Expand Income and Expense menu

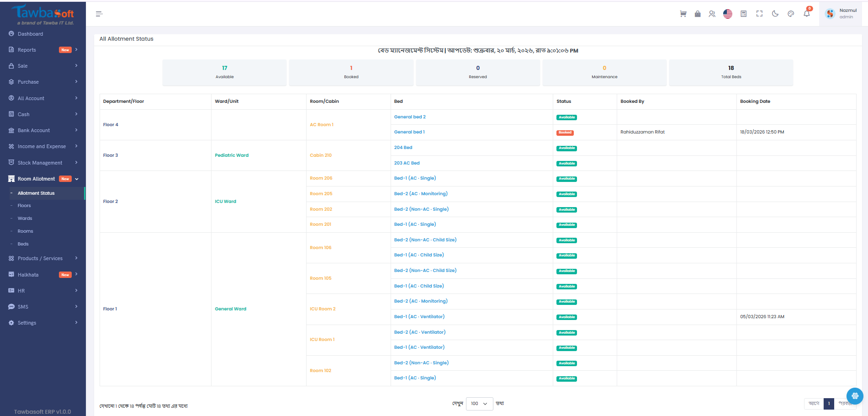(x=43, y=146)
